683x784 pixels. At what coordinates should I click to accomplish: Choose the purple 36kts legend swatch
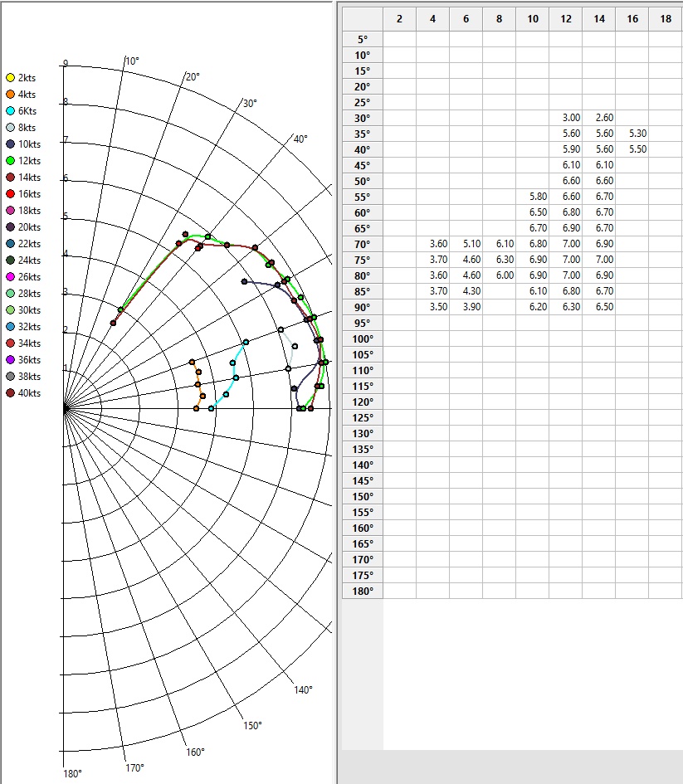pyautogui.click(x=10, y=359)
